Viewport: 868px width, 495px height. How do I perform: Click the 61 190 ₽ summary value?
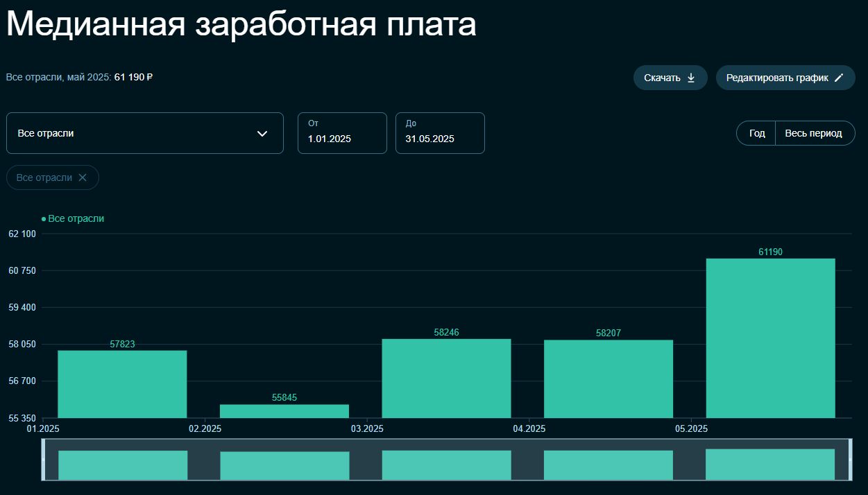click(x=133, y=77)
